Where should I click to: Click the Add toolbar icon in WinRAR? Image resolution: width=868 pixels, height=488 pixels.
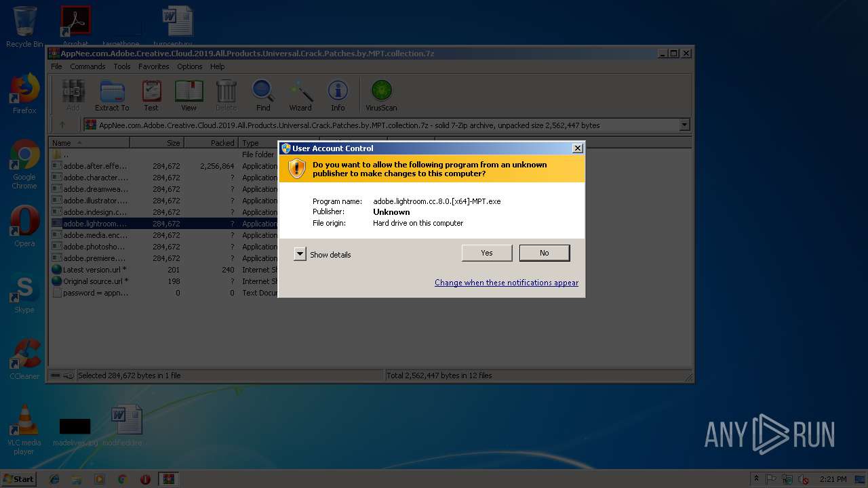(x=73, y=96)
